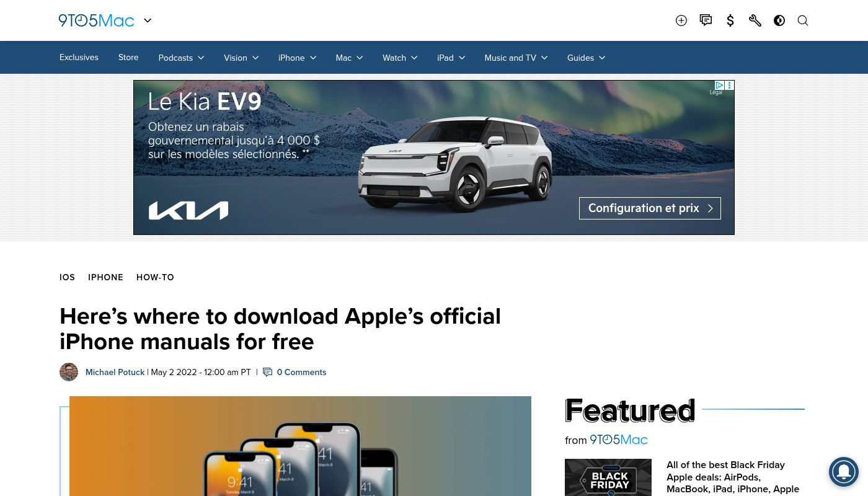The width and height of the screenshot is (868, 496).
Task: Click the circled plus icon in header
Action: pyautogui.click(x=681, y=20)
